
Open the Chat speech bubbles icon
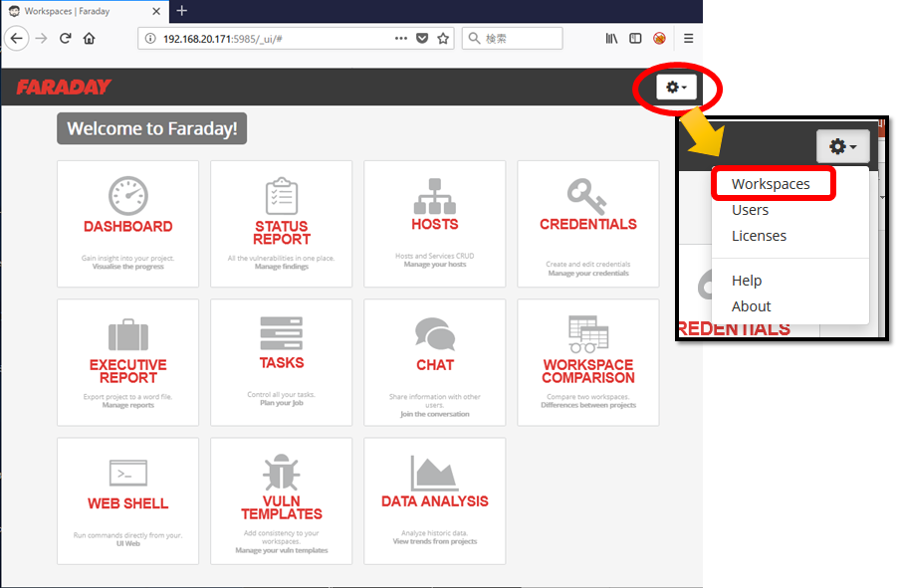click(435, 333)
